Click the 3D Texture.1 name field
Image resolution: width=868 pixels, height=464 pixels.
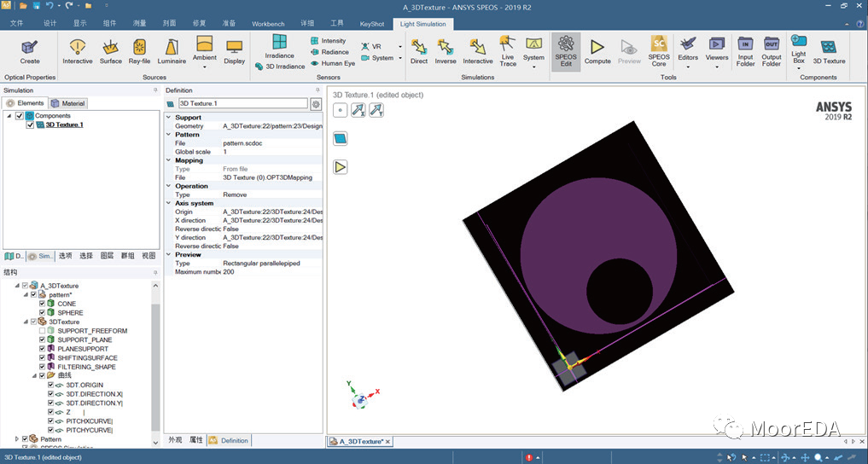click(242, 103)
